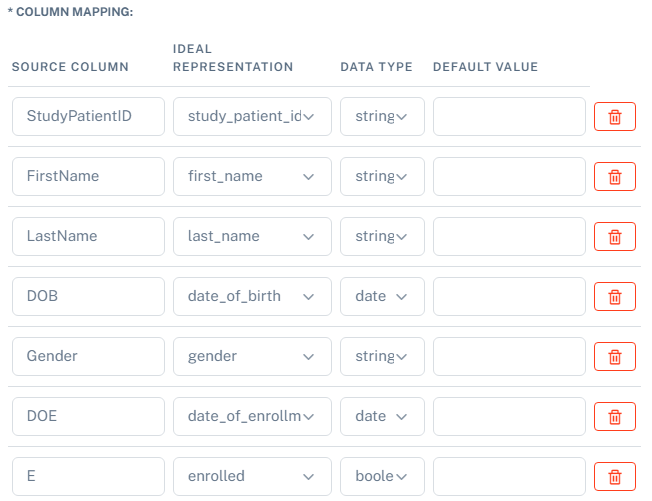Focus default value field for DOE row
This screenshot has height=501, width=652.
point(509,416)
